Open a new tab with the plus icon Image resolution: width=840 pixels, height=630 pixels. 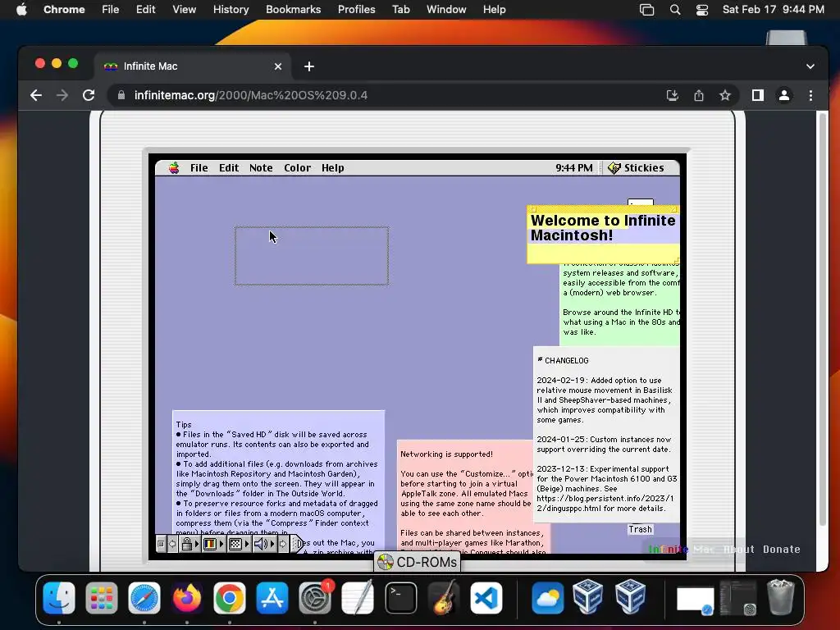point(309,66)
